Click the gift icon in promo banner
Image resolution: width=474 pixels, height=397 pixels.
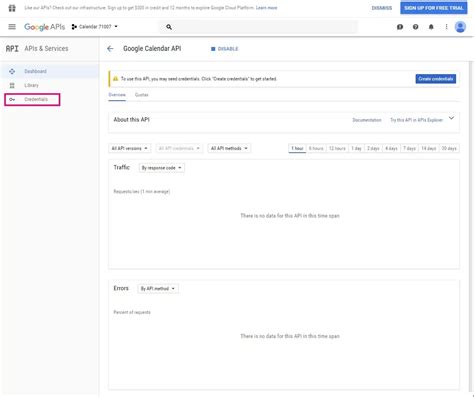click(x=12, y=8)
